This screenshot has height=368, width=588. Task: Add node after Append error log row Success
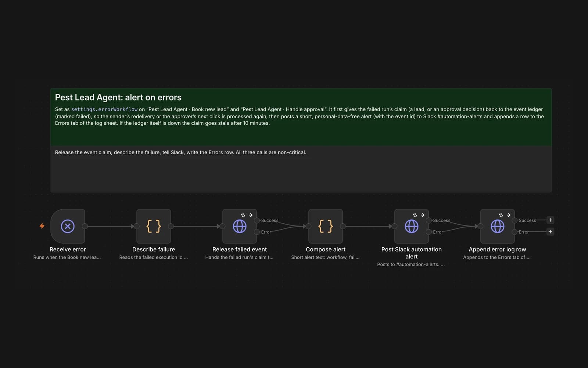[550, 220]
